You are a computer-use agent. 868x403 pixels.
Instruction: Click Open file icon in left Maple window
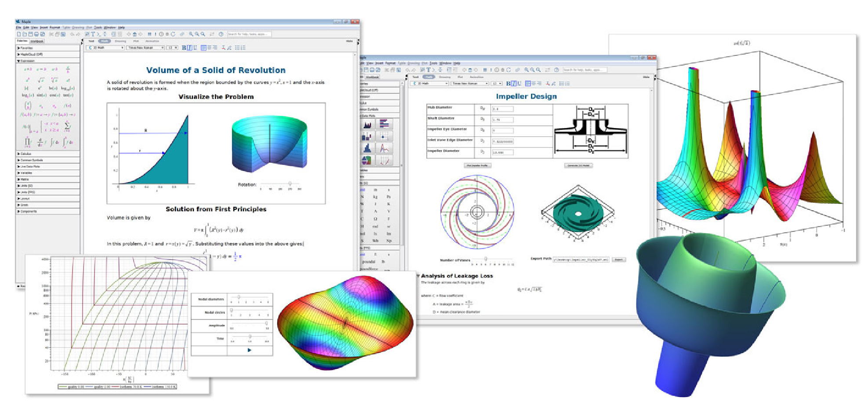click(x=25, y=34)
